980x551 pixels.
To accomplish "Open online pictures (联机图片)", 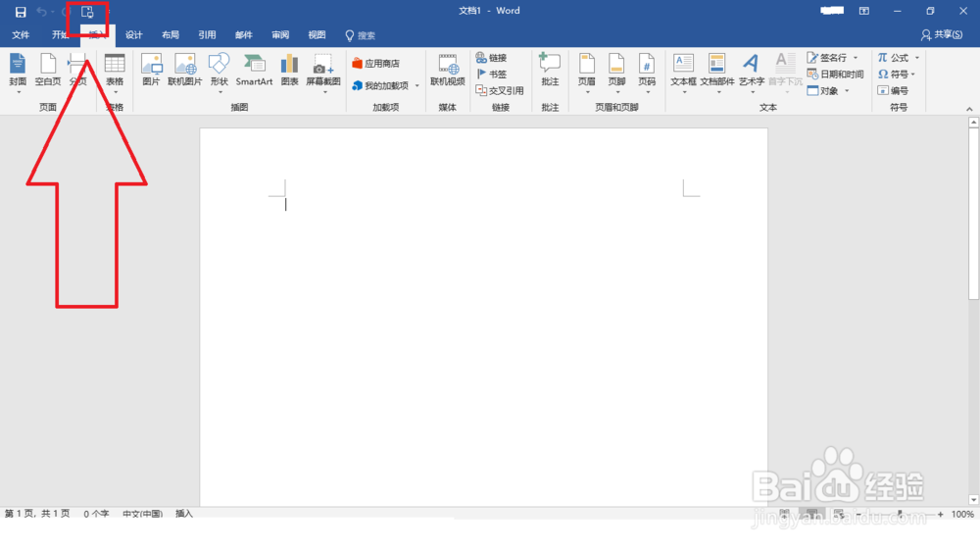I will [x=185, y=70].
